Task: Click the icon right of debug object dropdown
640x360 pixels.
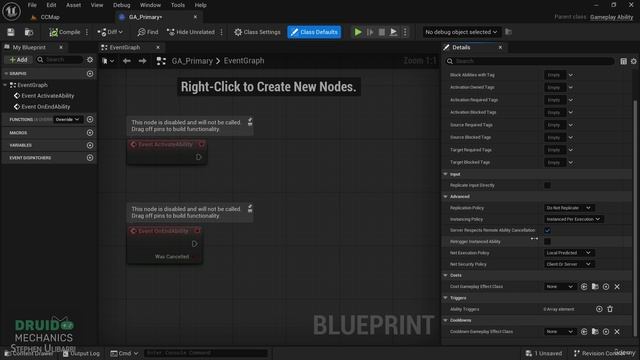Action: pyautogui.click(x=508, y=32)
